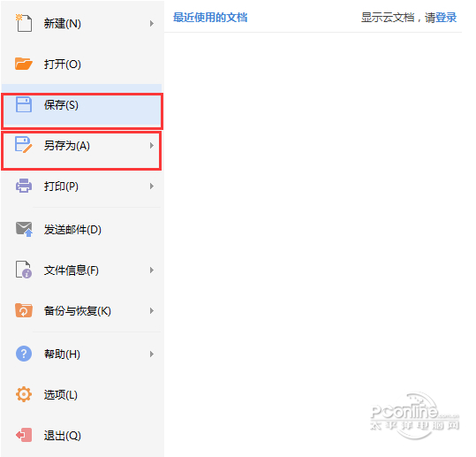Click the Save As icon with pencil
Screen dimensions: 476x457
(24, 145)
